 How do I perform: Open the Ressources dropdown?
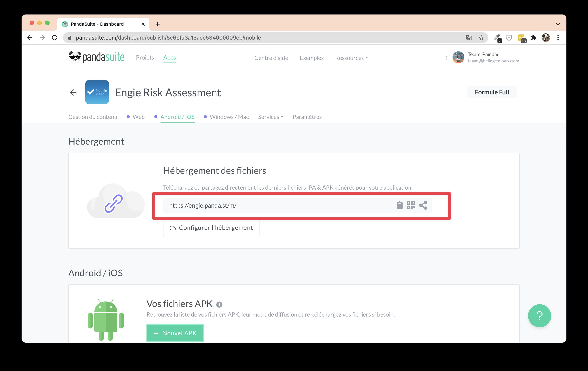[x=351, y=58]
